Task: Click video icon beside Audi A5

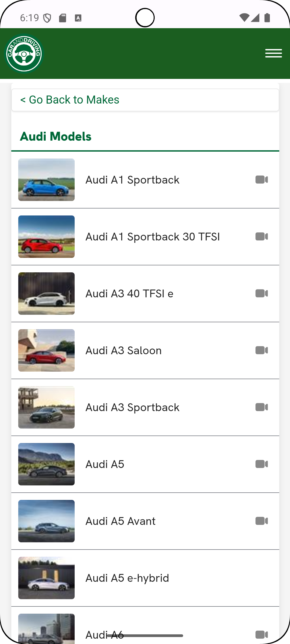Action: (262, 464)
